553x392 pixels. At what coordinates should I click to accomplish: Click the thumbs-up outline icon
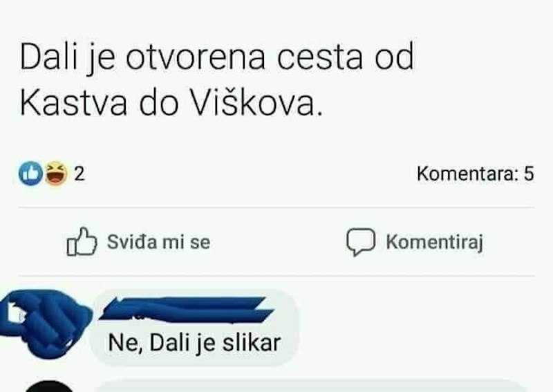click(x=82, y=241)
